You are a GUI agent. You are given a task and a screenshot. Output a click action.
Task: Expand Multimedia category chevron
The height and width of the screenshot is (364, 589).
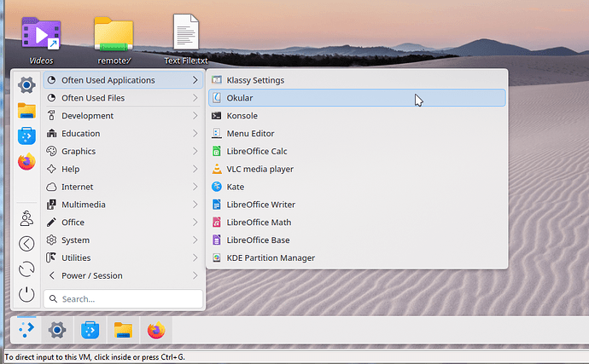[195, 205]
